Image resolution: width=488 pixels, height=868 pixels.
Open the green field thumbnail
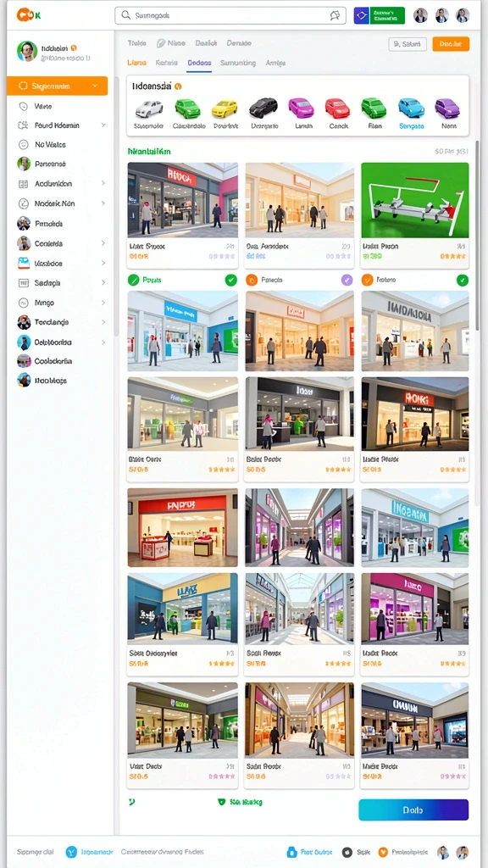point(414,200)
